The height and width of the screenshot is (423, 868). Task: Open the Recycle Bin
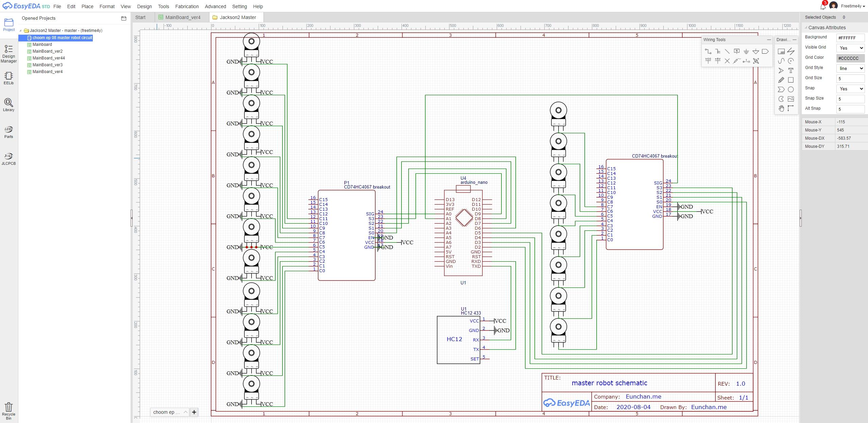(x=8, y=410)
